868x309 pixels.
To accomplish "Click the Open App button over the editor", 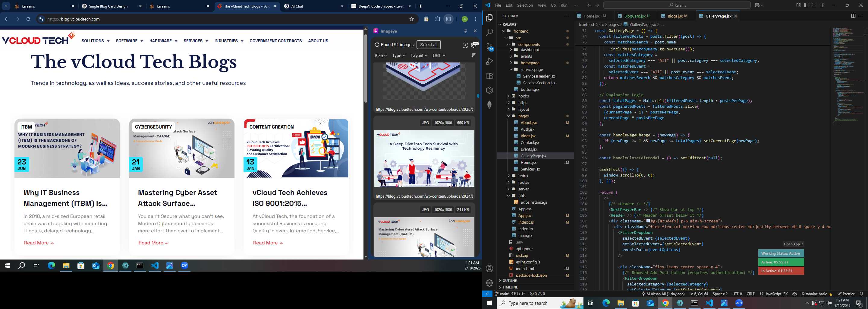I will [x=793, y=244].
